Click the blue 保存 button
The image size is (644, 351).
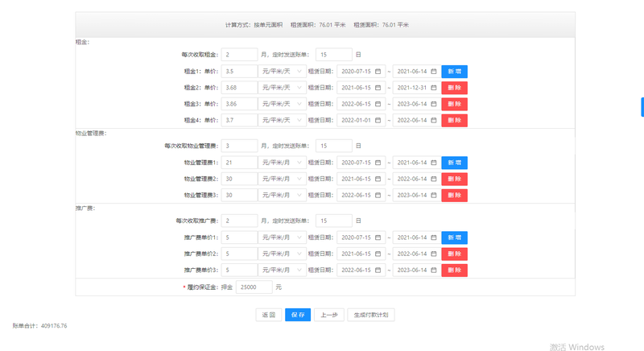pos(297,315)
